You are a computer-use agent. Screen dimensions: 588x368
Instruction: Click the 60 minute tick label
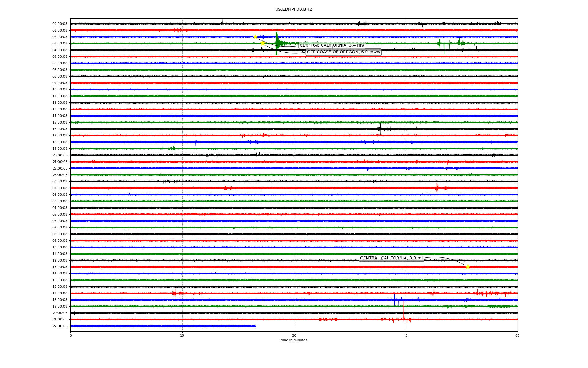point(517,335)
